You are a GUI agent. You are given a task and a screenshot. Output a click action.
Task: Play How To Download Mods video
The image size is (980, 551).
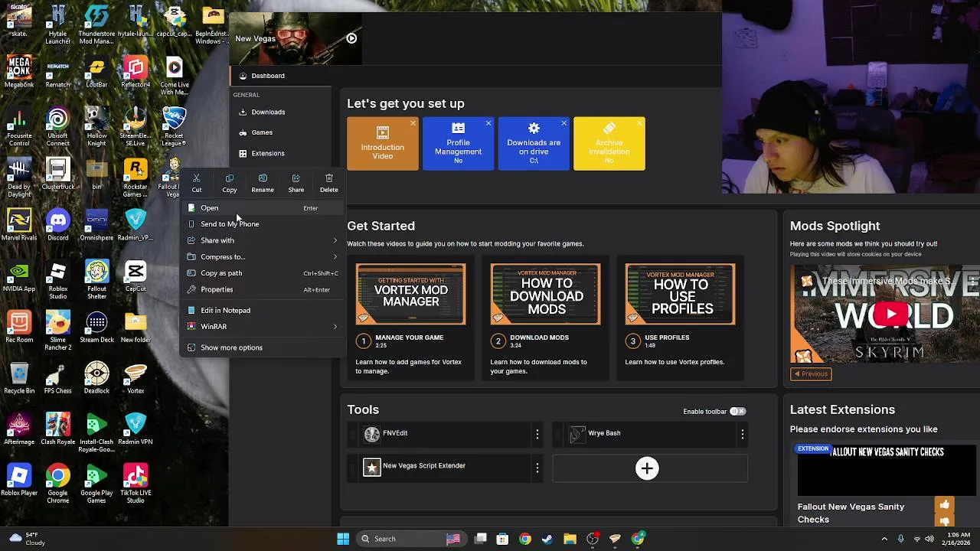546,294
